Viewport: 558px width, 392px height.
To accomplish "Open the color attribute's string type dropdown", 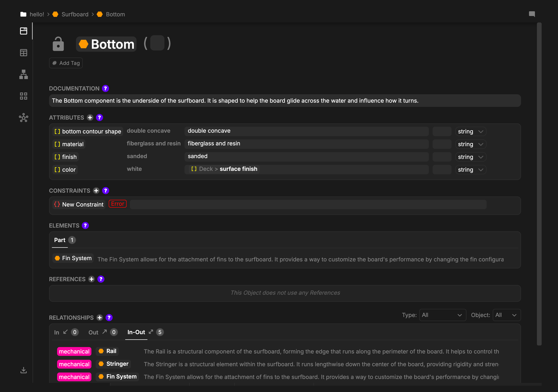I will tap(471, 170).
